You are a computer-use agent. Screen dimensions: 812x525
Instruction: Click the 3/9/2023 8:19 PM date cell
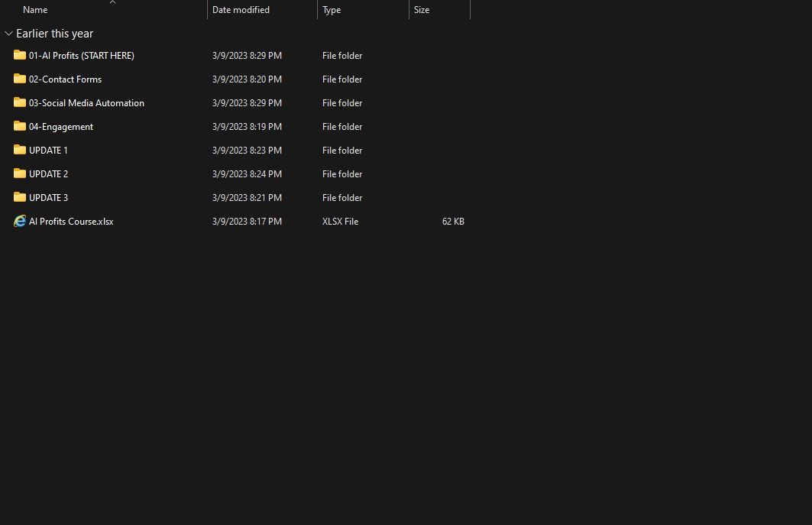click(247, 127)
